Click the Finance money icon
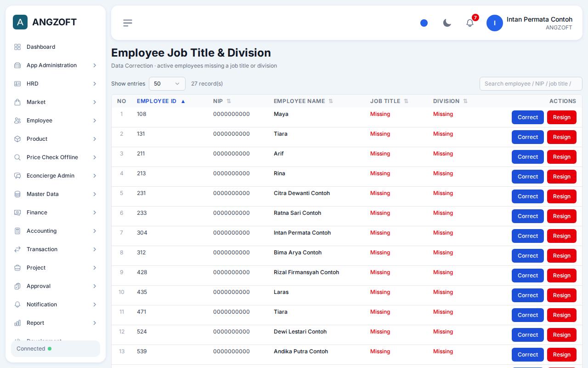The height and width of the screenshot is (368, 588). click(17, 213)
